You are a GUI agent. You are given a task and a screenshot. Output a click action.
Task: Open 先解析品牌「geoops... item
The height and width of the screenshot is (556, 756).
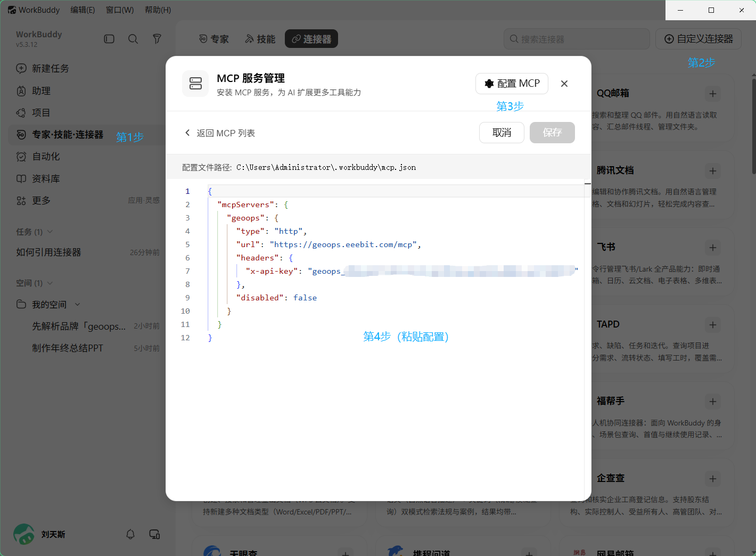tap(88, 326)
